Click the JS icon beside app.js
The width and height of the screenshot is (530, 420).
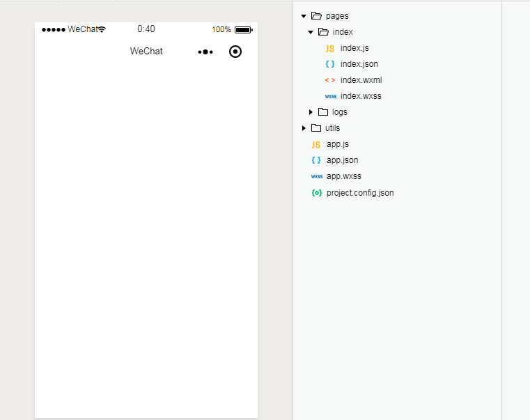tap(316, 144)
